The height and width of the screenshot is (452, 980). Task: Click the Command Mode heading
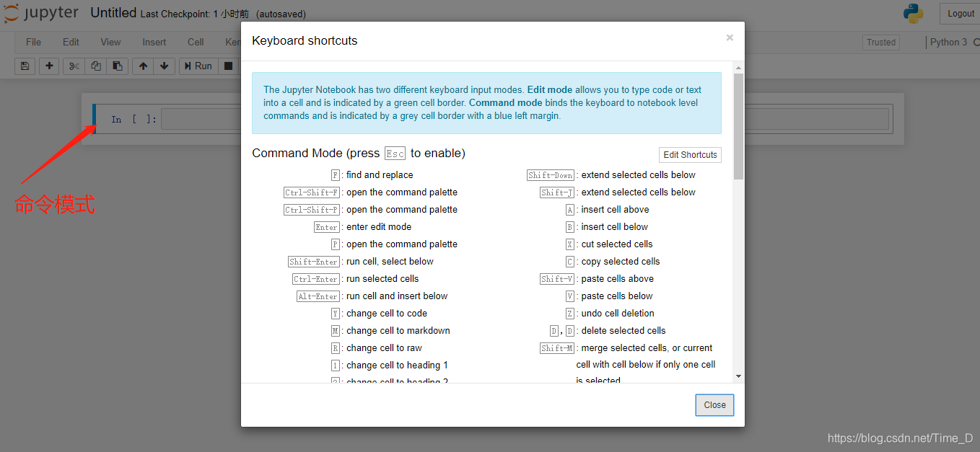[359, 153]
